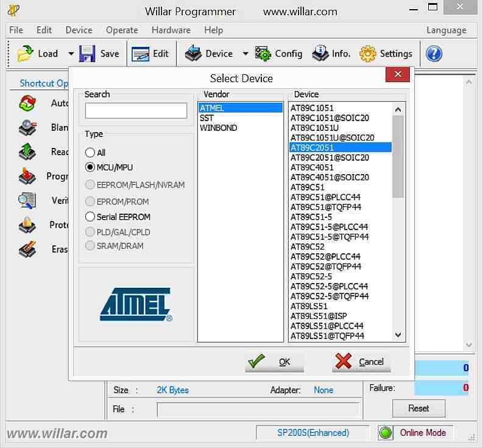This screenshot has height=448, width=483.
Task: Click the Save floppy disk icon
Action: pos(87,54)
